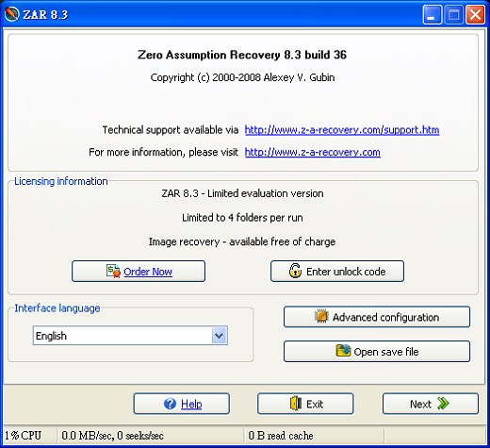This screenshot has width=490, height=448.
Task: Visit the www.z-a-recovery.com homepage link
Action: point(313,152)
